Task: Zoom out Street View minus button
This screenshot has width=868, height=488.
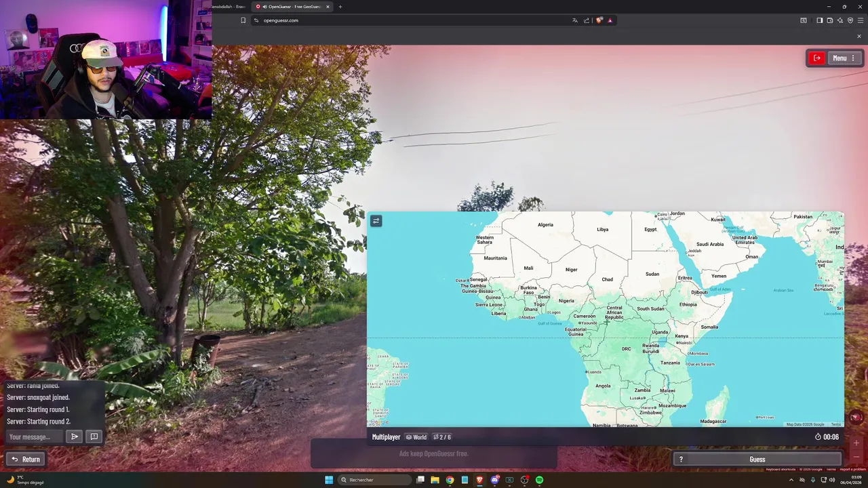Action: (856, 457)
